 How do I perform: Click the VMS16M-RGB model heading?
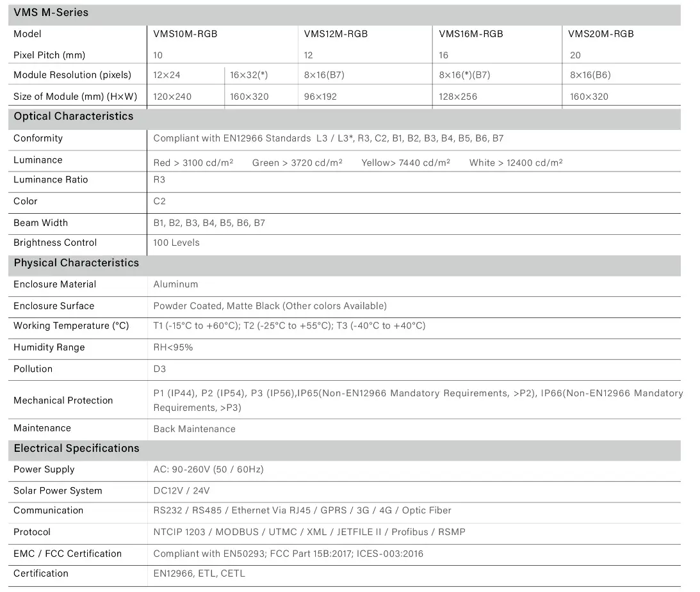pos(471,34)
